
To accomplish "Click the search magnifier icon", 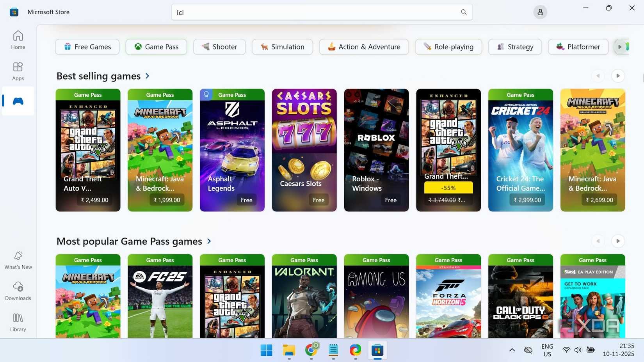I will pyautogui.click(x=463, y=12).
